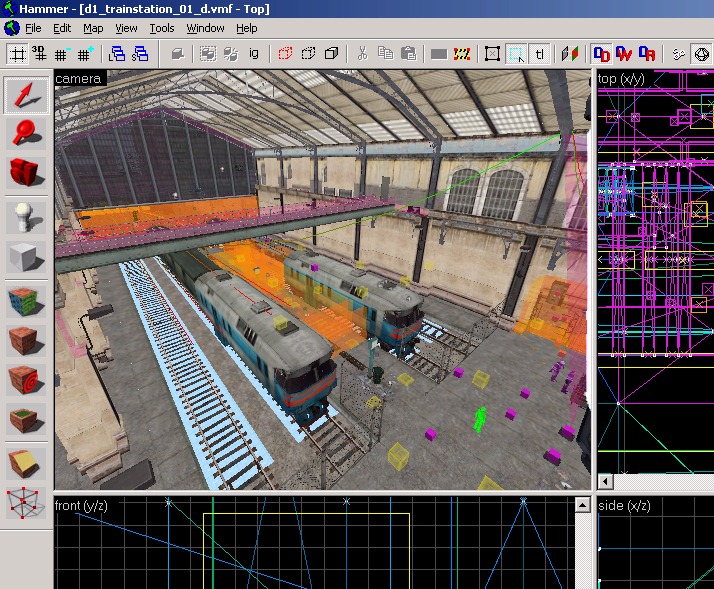Viewport: 714px width, 589px height.
Task: Choose the Apply Overlays tool
Action: pyautogui.click(x=26, y=418)
